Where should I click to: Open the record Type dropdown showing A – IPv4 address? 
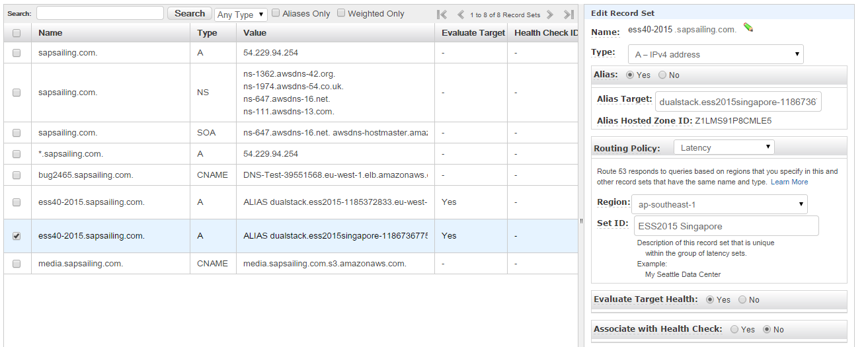click(719, 54)
